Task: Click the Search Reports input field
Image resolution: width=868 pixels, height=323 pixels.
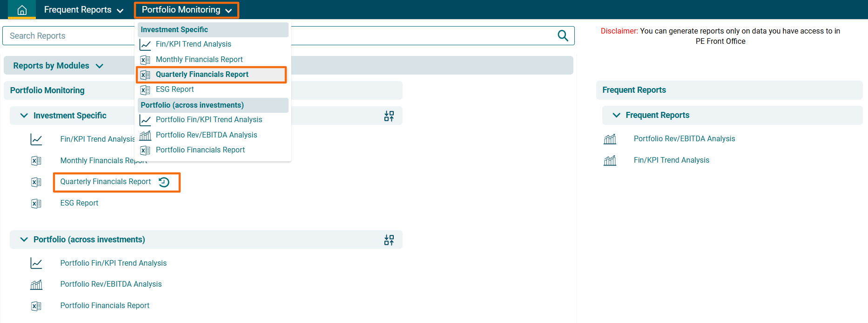Action: point(70,36)
